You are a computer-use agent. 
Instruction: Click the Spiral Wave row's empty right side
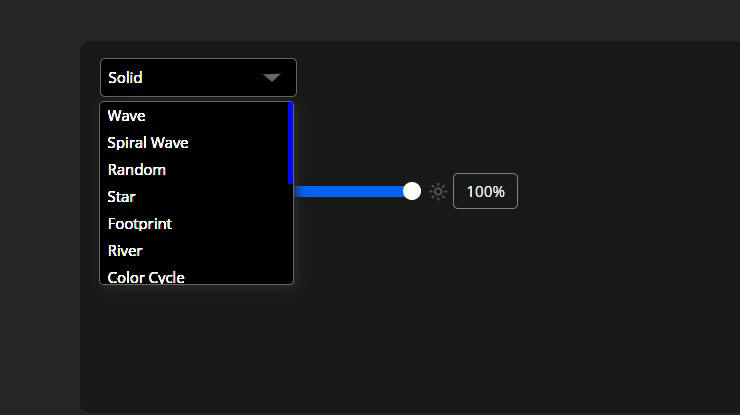250,143
